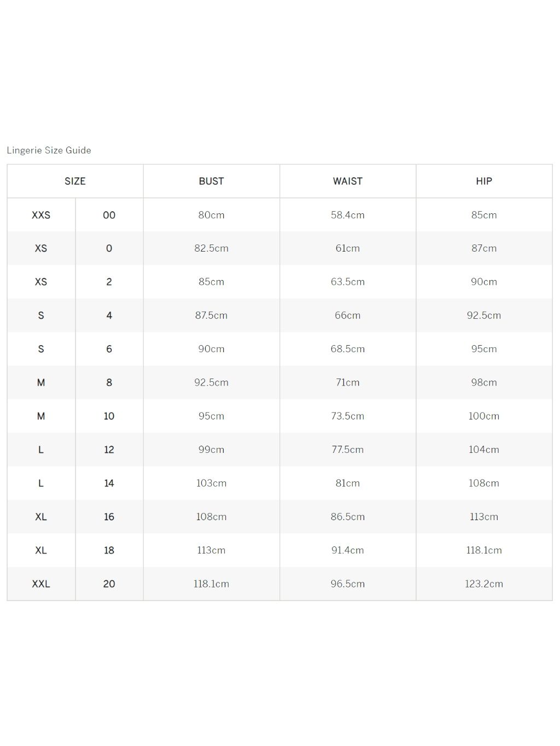Viewport: 560px width, 746px height.
Task: Click the 96.5cm waist measurement
Action: [348, 584]
